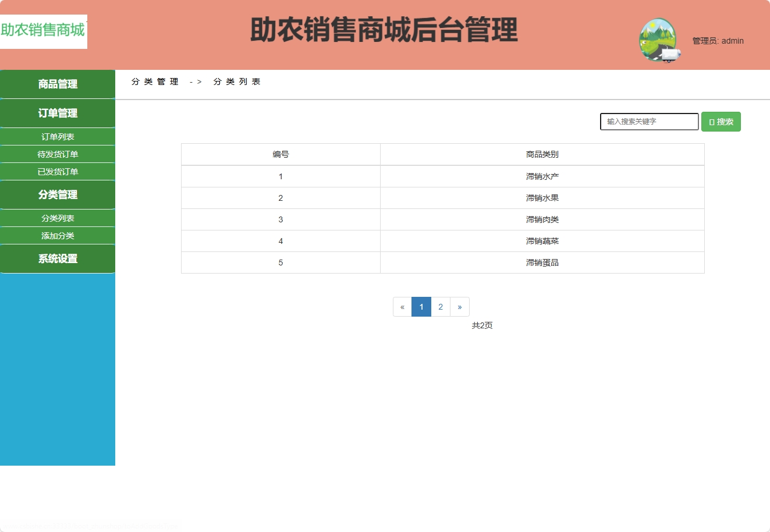Image resolution: width=770 pixels, height=532 pixels.
Task: Click inside the 输入搜索关键字 search box
Action: point(649,122)
